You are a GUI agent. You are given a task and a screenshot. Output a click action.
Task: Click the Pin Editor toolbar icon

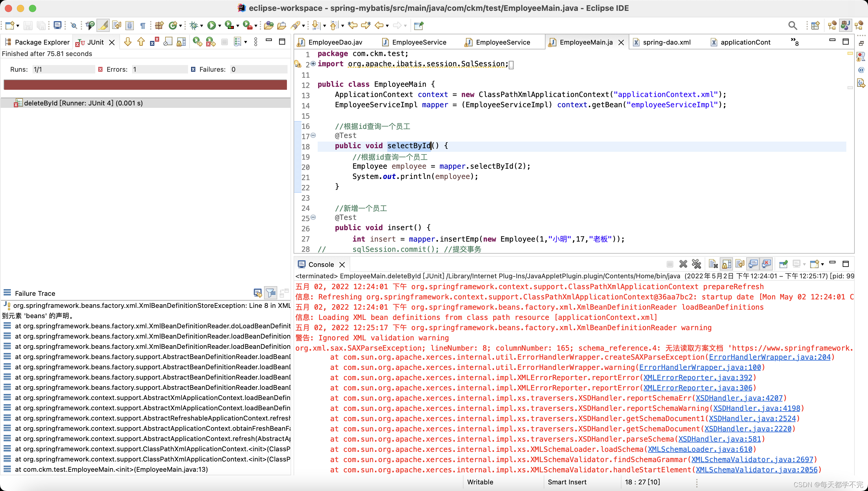point(419,25)
